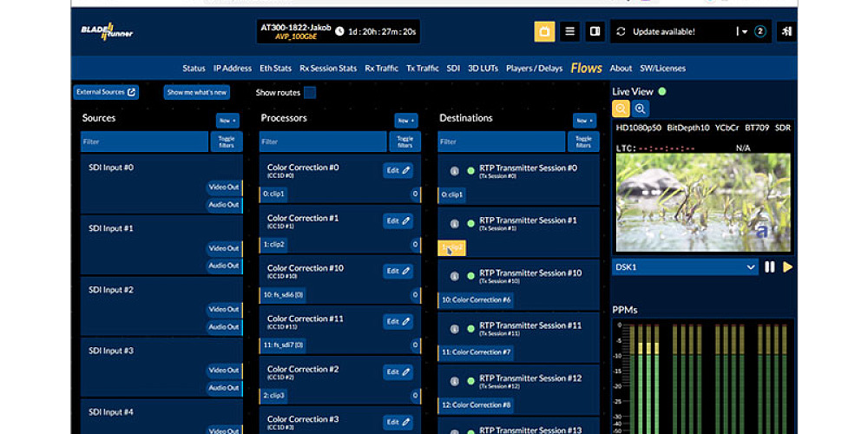Click info icon for RTP Transmitter Session #0

[454, 171]
